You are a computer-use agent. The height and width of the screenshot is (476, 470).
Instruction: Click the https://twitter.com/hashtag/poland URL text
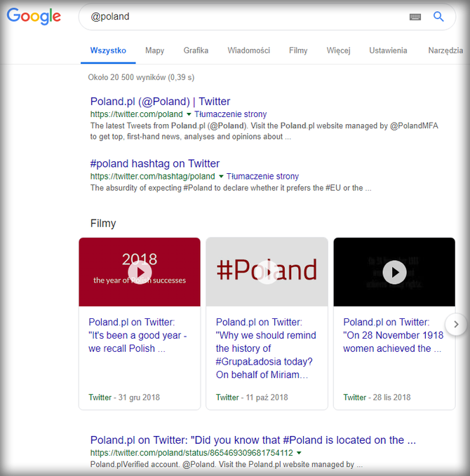pyautogui.click(x=152, y=176)
